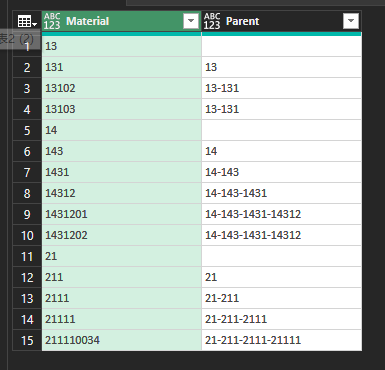Click Material cell 13102
385x370 pixels.
click(x=122, y=88)
